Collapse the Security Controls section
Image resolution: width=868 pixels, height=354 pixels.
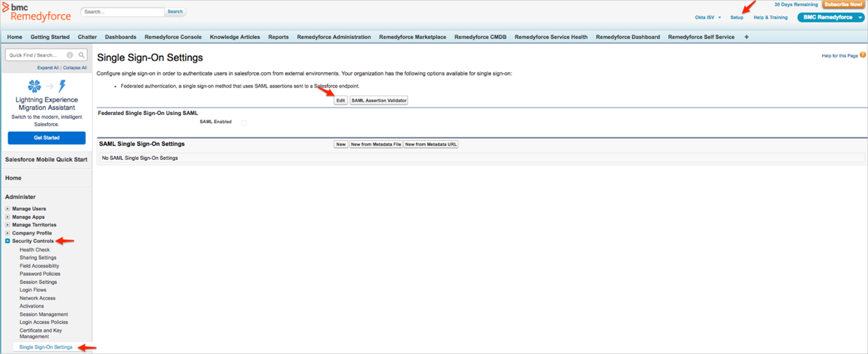coord(8,241)
